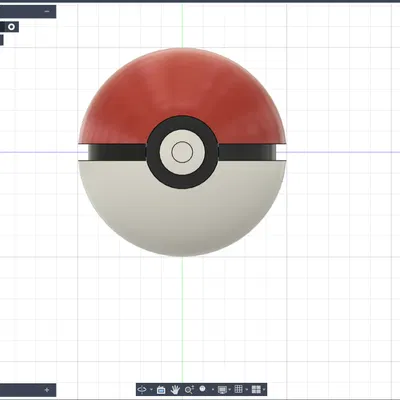Activate the Pan hand tool
This screenshot has height=400, width=400.
(175, 390)
